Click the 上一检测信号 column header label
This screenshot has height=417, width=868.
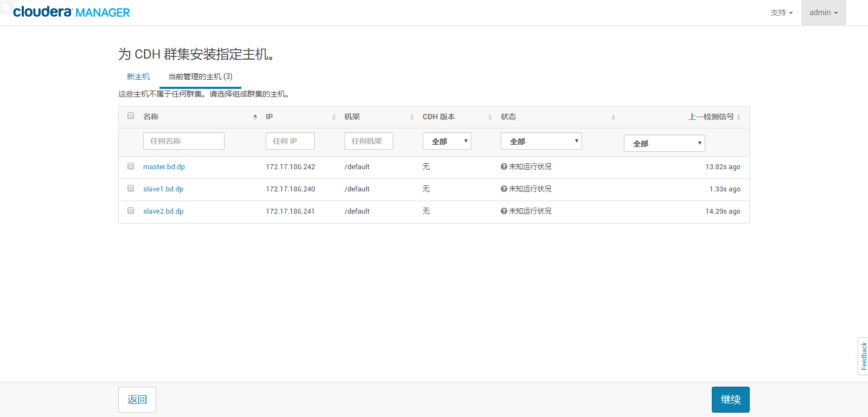(711, 117)
